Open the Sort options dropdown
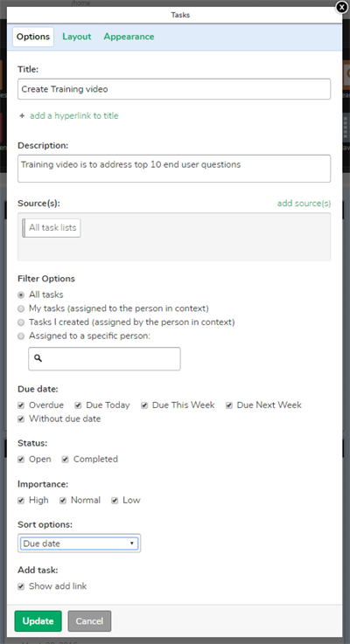The height and width of the screenshot is (644, 350). [79, 544]
